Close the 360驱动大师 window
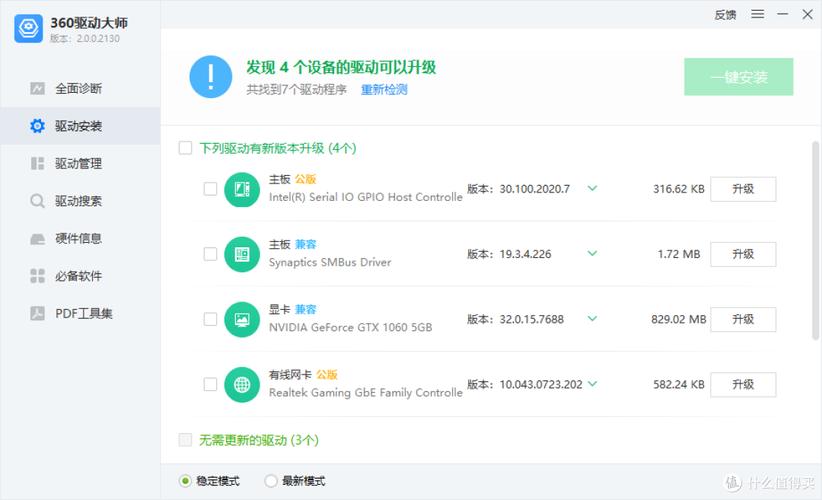 807,14
